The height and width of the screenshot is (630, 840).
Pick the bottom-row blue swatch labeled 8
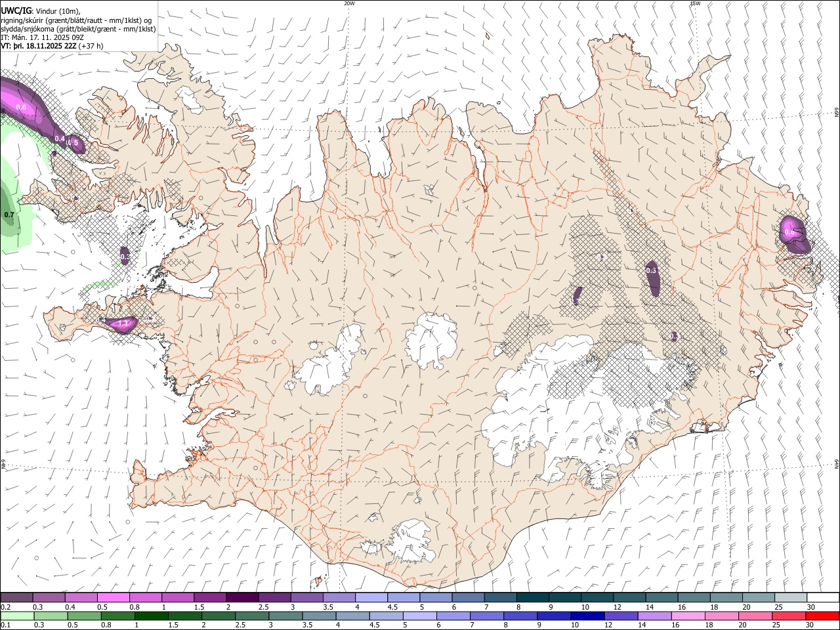[x=520, y=616]
